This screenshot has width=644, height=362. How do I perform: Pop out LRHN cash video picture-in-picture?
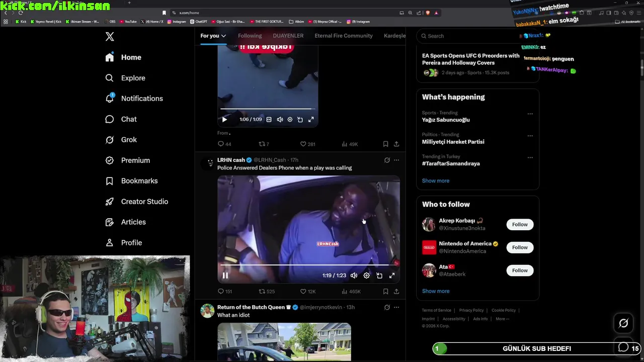[379, 276]
